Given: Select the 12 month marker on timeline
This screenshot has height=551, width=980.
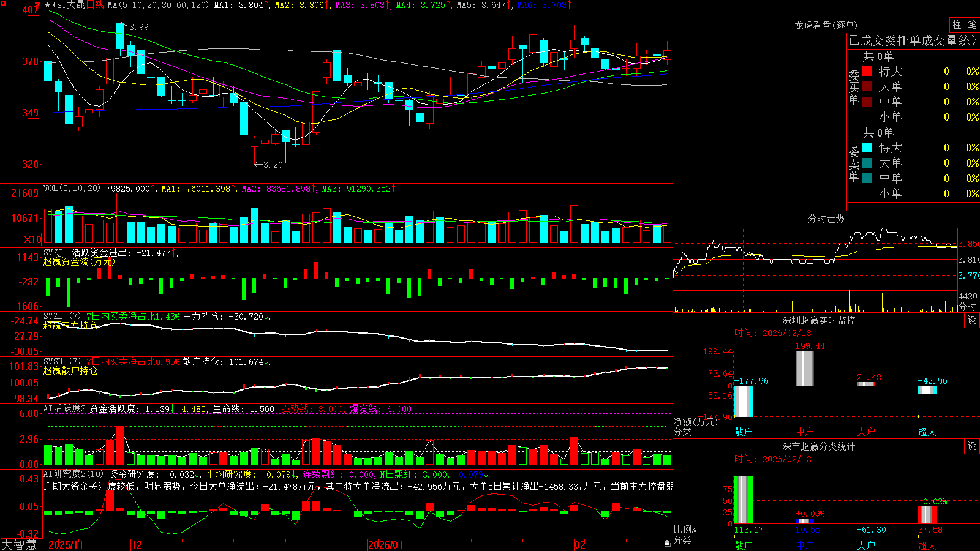Looking at the screenshot, I should tap(137, 545).
